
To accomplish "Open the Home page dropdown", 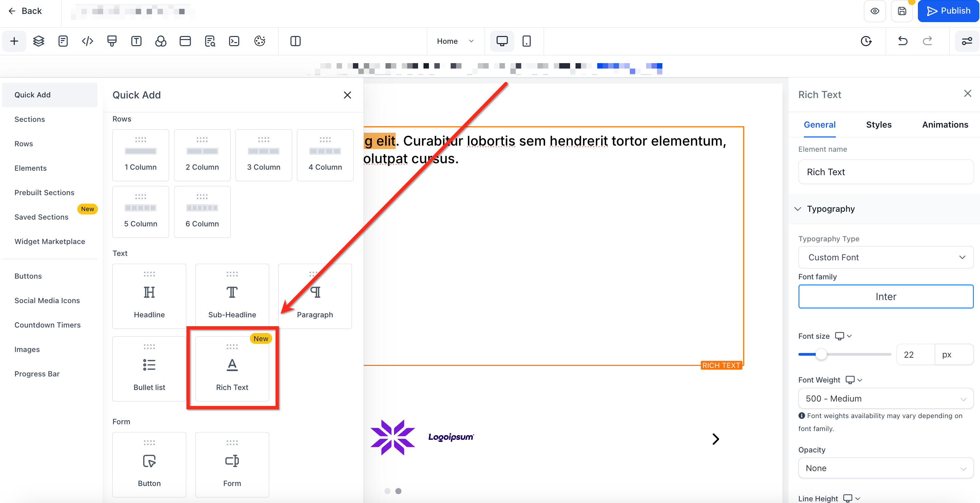I will (x=455, y=41).
